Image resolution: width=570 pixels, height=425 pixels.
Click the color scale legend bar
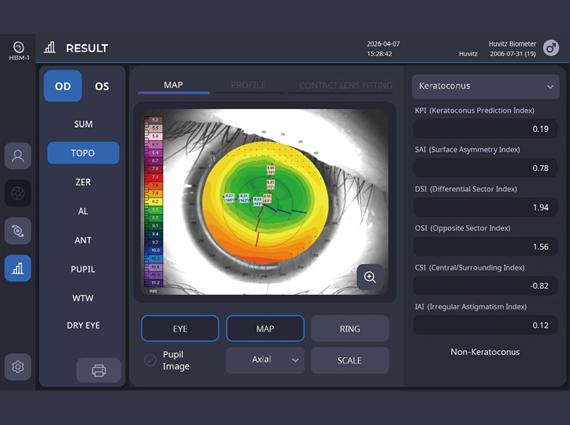click(x=154, y=203)
